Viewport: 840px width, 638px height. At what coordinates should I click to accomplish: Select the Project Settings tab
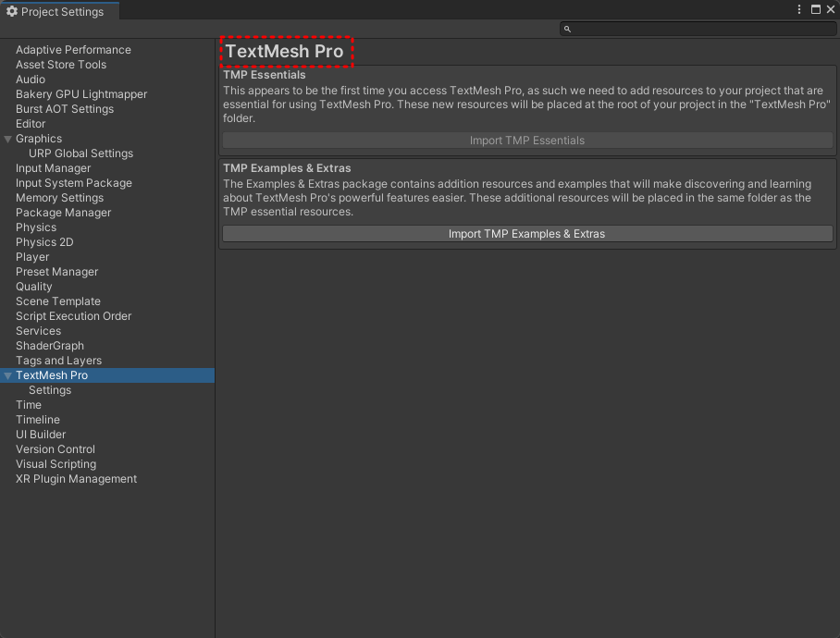pyautogui.click(x=59, y=11)
